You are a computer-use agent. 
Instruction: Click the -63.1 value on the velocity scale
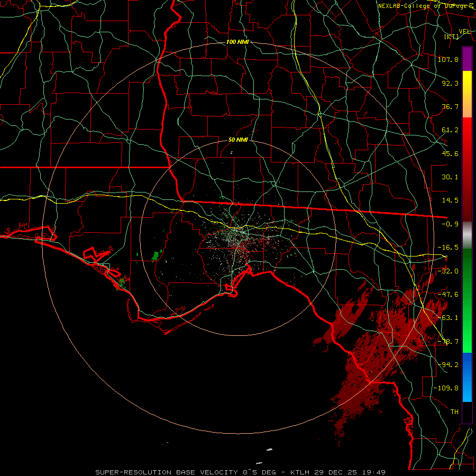(x=448, y=318)
